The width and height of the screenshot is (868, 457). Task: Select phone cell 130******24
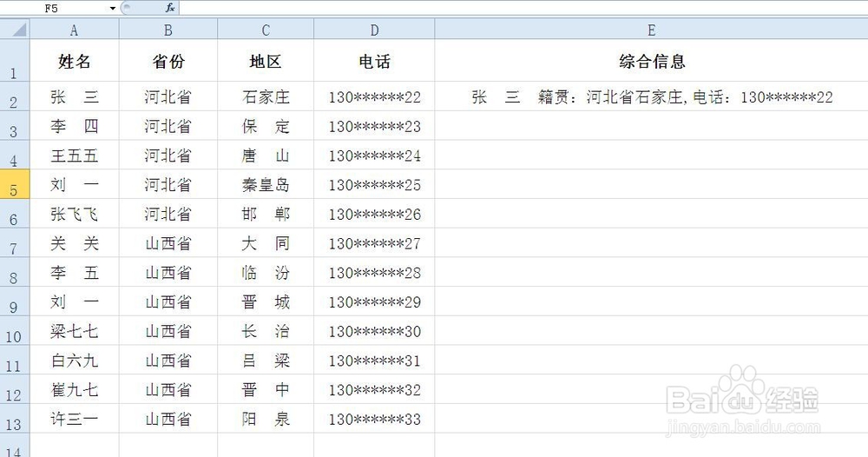tap(375, 156)
